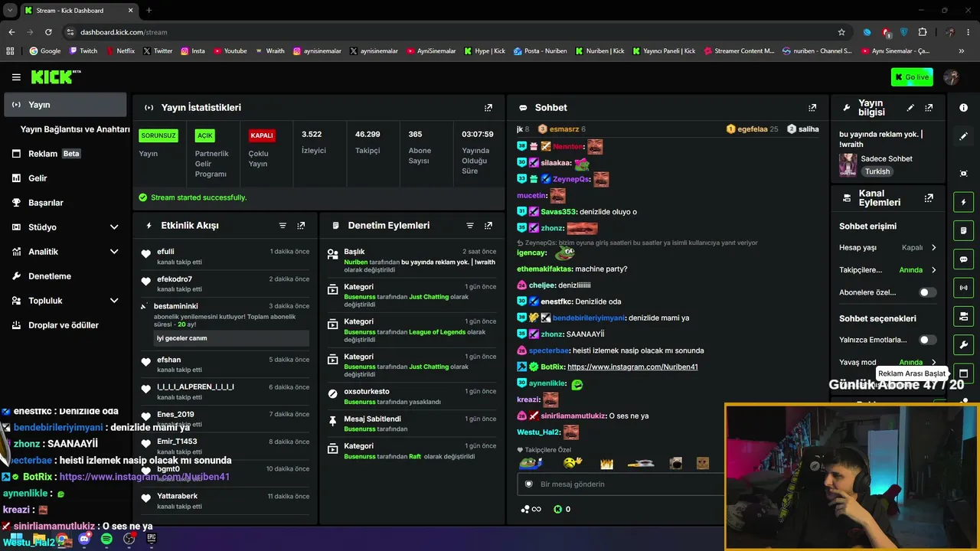Click bestamininki subscription renewal event
Image resolution: width=980 pixels, height=551 pixels.
(x=225, y=322)
